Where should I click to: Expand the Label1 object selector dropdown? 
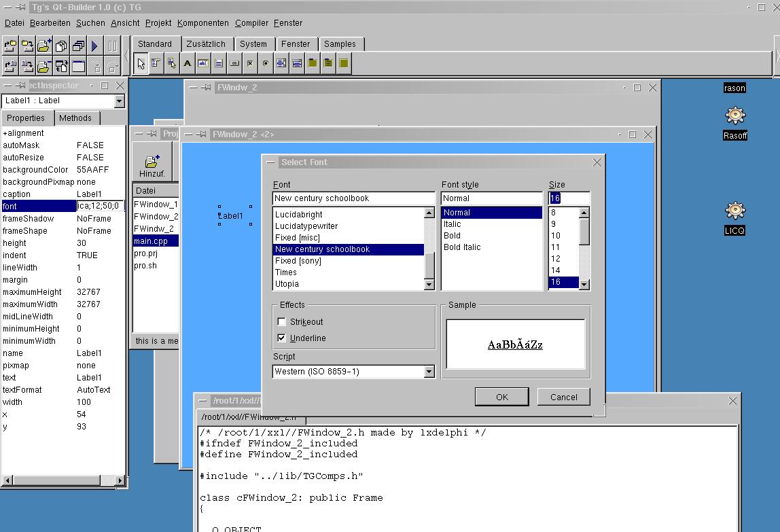(120, 101)
